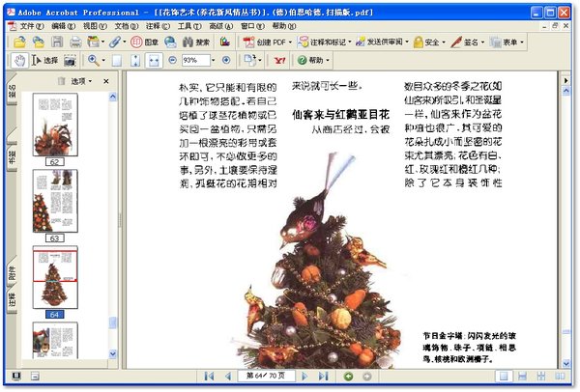This screenshot has height=392, width=580.
Task: Click the email/organizer icon next to print
Action: click(x=94, y=42)
